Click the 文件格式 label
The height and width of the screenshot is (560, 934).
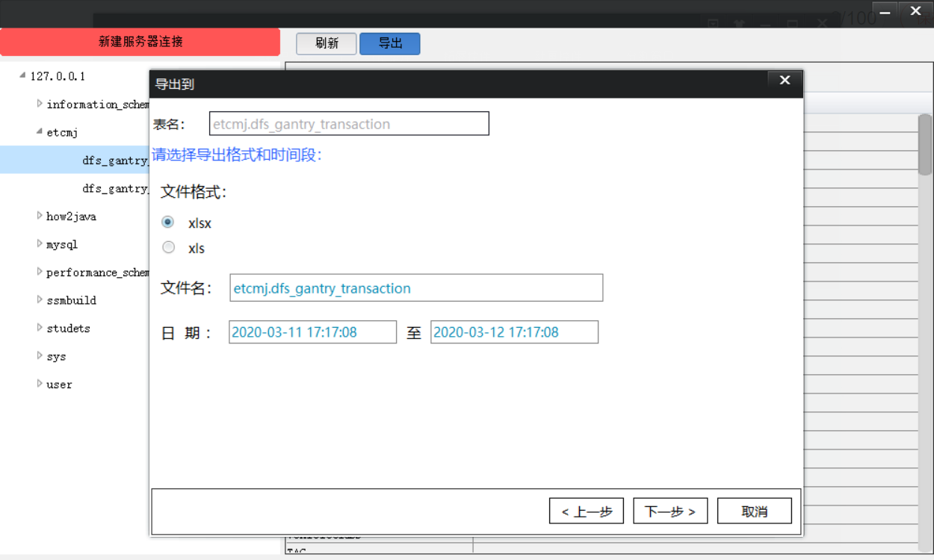194,192
